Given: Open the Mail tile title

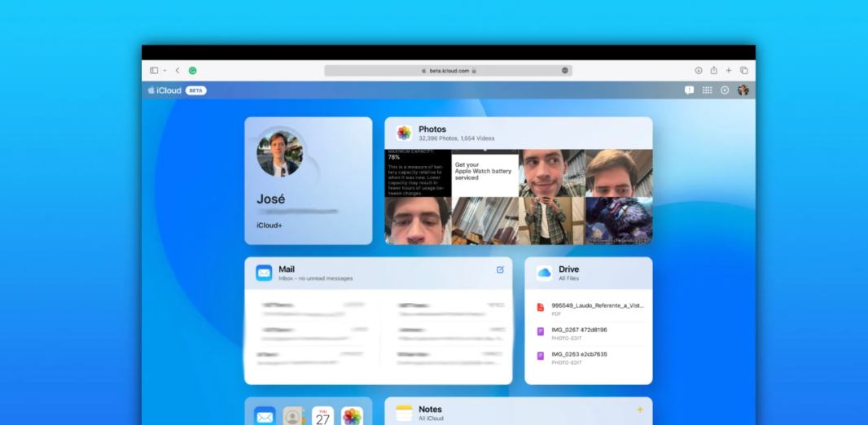Looking at the screenshot, I should pyautogui.click(x=287, y=269).
